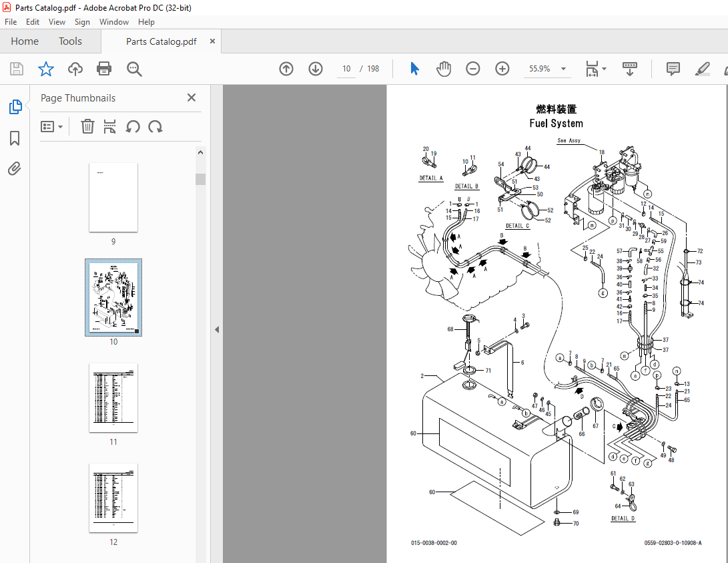
Task: Click the 'Fuel System' diagram title
Action: pos(557,123)
